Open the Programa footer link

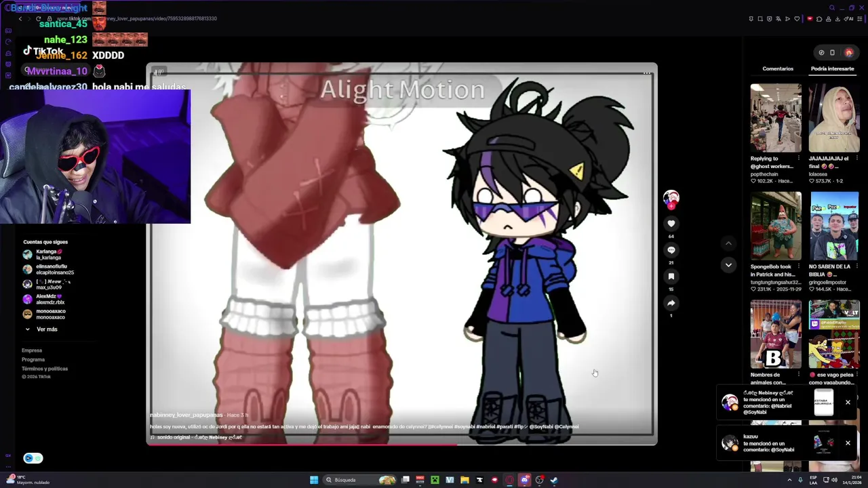coord(33,360)
